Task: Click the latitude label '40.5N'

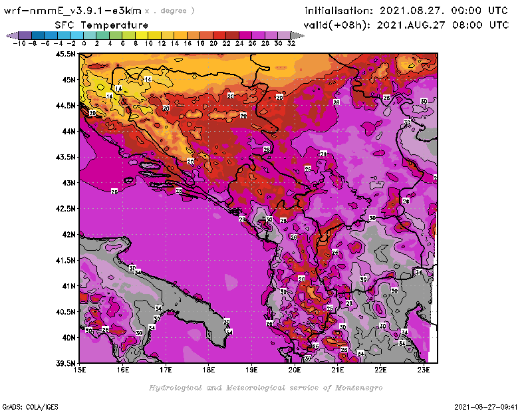Action: pos(65,312)
